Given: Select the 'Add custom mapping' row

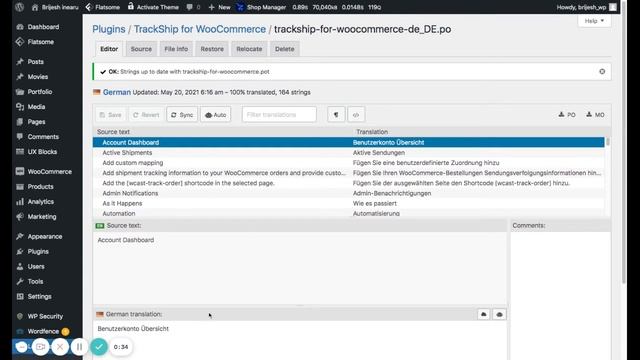Looking at the screenshot, I should (x=349, y=163).
